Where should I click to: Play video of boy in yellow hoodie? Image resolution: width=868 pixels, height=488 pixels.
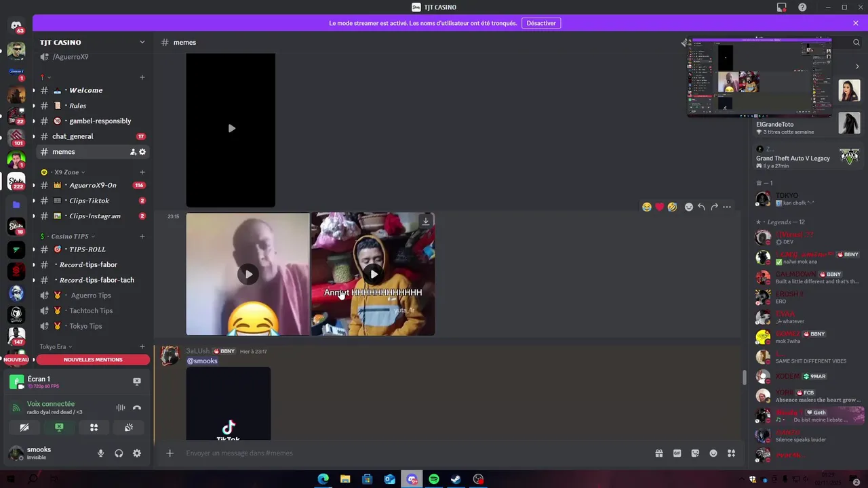pos(373,274)
